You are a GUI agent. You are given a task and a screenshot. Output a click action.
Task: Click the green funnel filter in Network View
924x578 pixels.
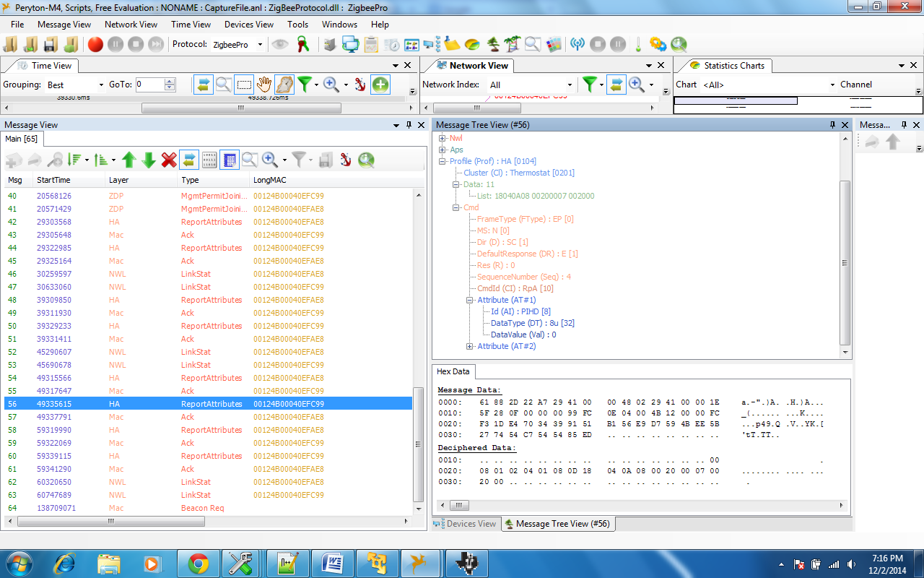tap(590, 85)
